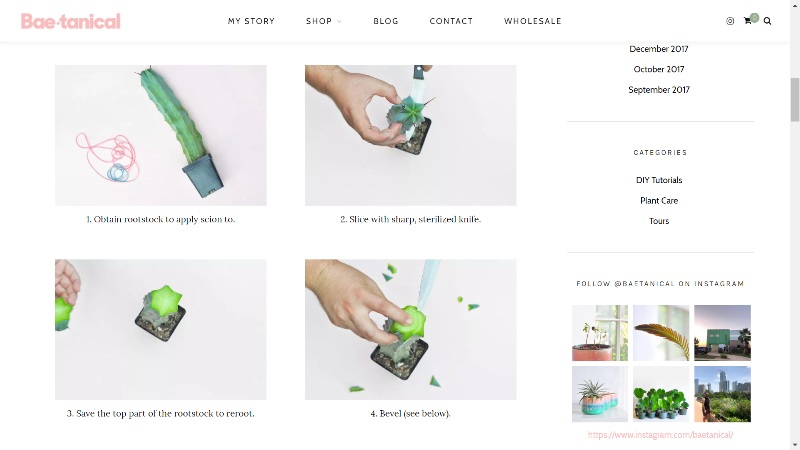The width and height of the screenshot is (800, 450).
Task: Click the page vertical scrollbar thumb
Action: click(795, 99)
